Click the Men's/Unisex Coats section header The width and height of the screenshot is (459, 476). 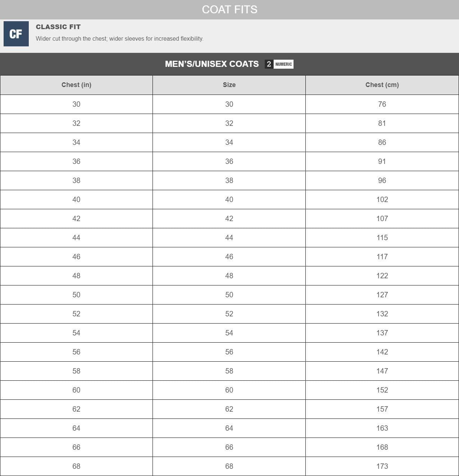(x=212, y=64)
